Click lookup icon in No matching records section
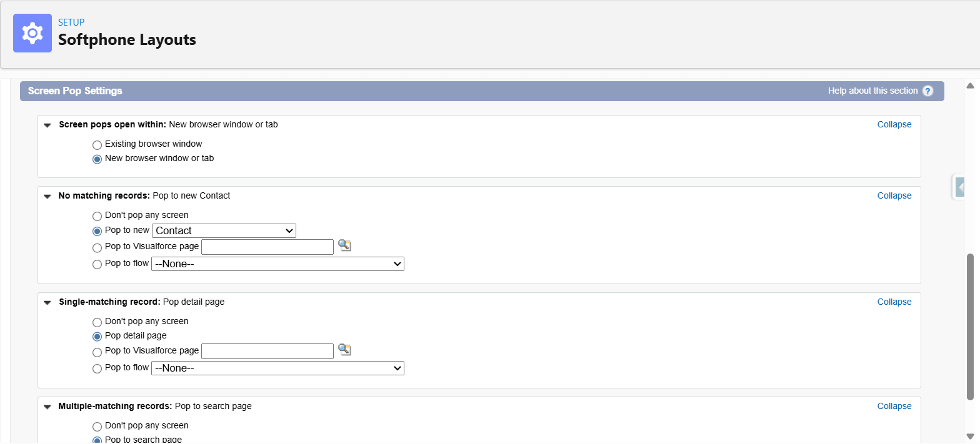The height and width of the screenshot is (444, 980). click(x=344, y=245)
